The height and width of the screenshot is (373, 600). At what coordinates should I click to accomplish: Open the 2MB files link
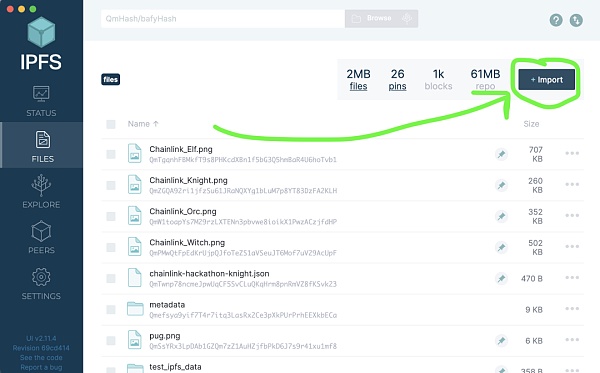click(358, 80)
